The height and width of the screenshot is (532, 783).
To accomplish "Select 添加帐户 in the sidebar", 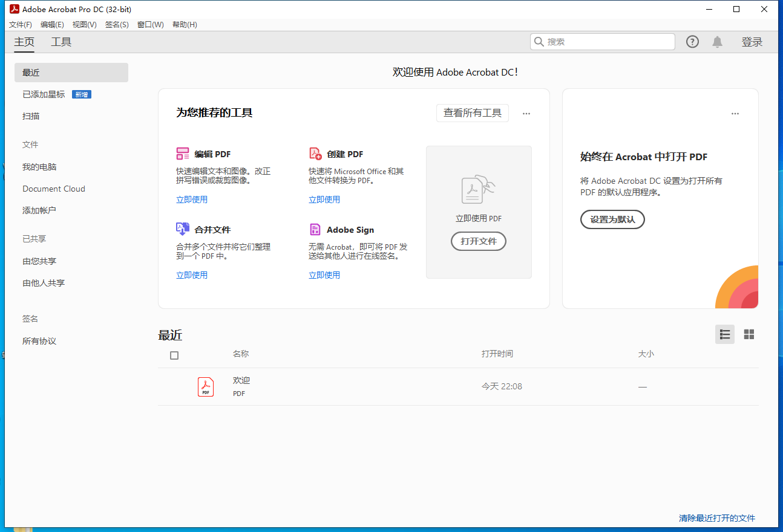I will point(39,210).
